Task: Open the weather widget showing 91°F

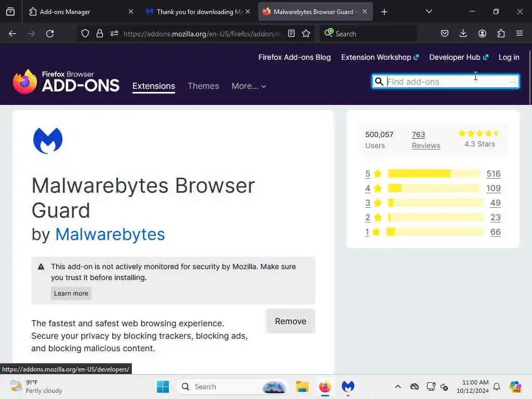Action: 36,387
